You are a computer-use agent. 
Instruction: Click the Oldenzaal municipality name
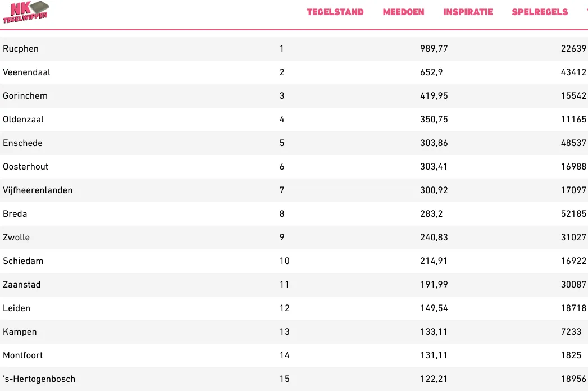point(23,120)
